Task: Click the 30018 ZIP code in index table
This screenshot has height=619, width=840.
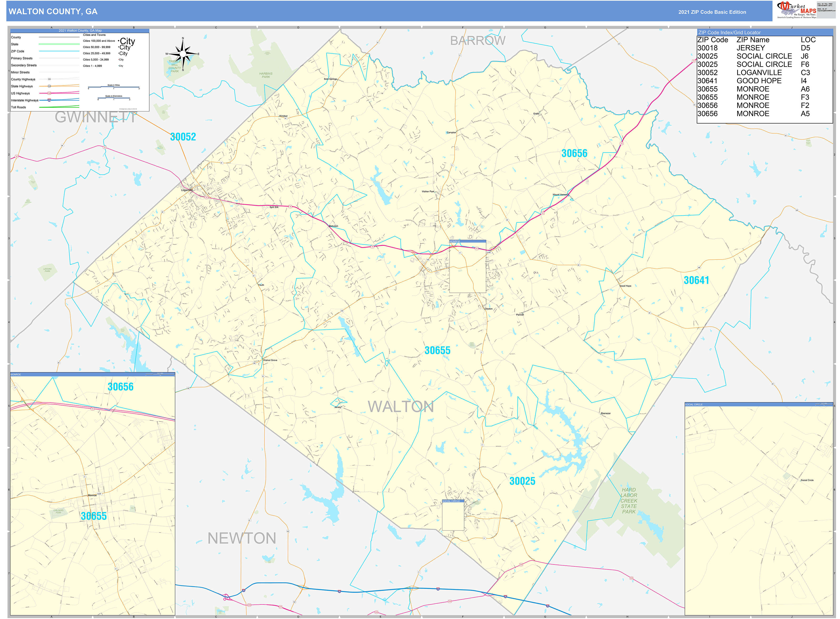Action: (707, 48)
